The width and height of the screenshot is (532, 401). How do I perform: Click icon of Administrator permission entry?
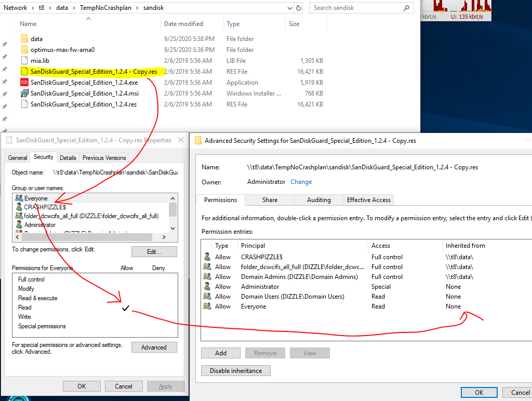point(207,286)
